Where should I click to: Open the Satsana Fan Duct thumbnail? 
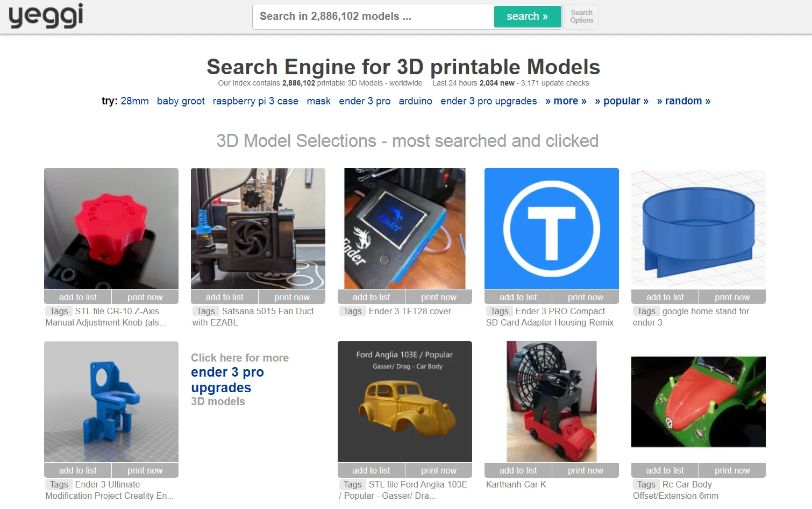(x=258, y=228)
